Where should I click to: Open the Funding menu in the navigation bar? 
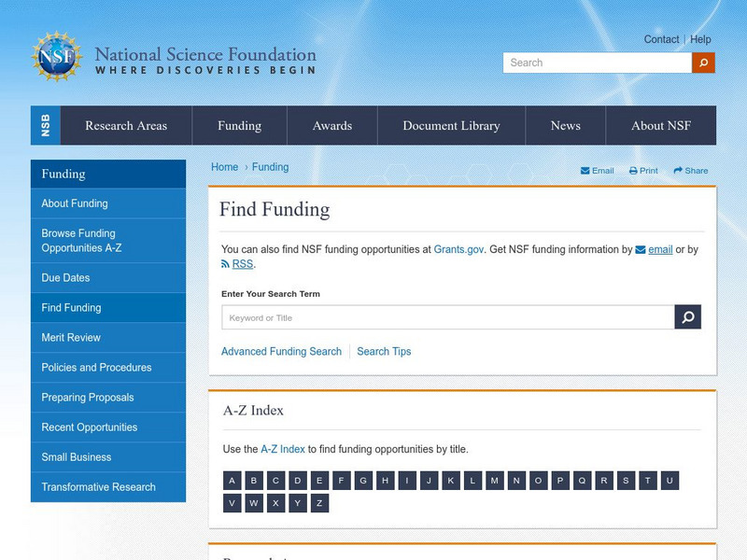click(x=240, y=125)
